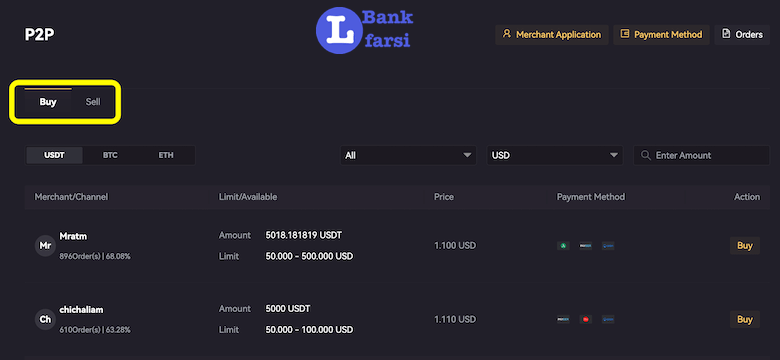780x360 pixels.
Task: Select the Buy tab
Action: (x=48, y=102)
